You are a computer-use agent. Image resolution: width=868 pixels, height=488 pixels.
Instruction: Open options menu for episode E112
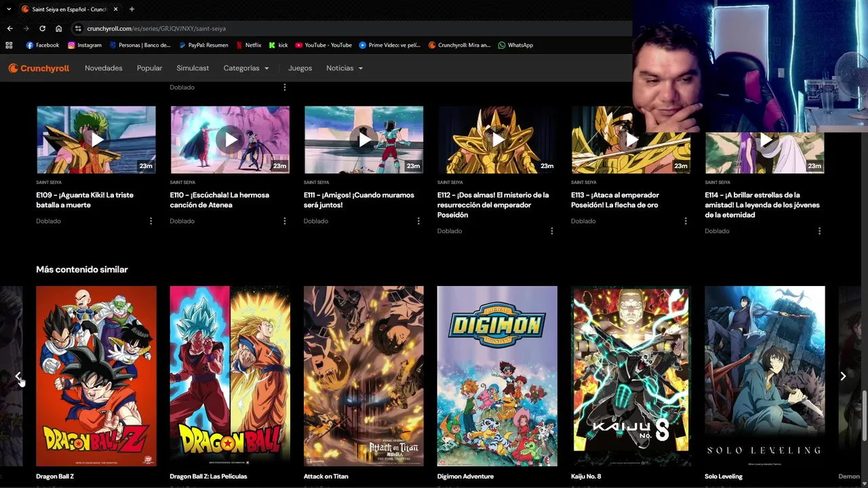click(x=552, y=231)
